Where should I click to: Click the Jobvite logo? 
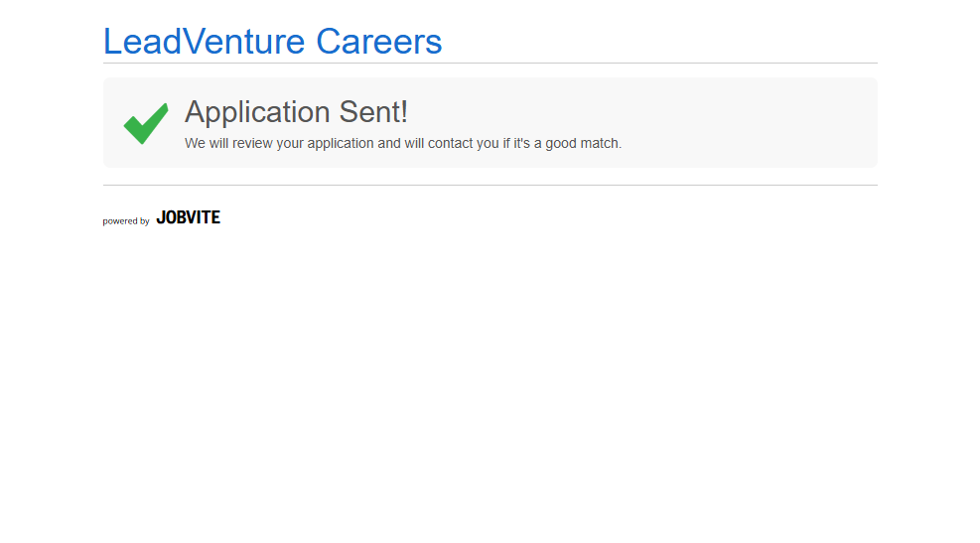point(188,217)
